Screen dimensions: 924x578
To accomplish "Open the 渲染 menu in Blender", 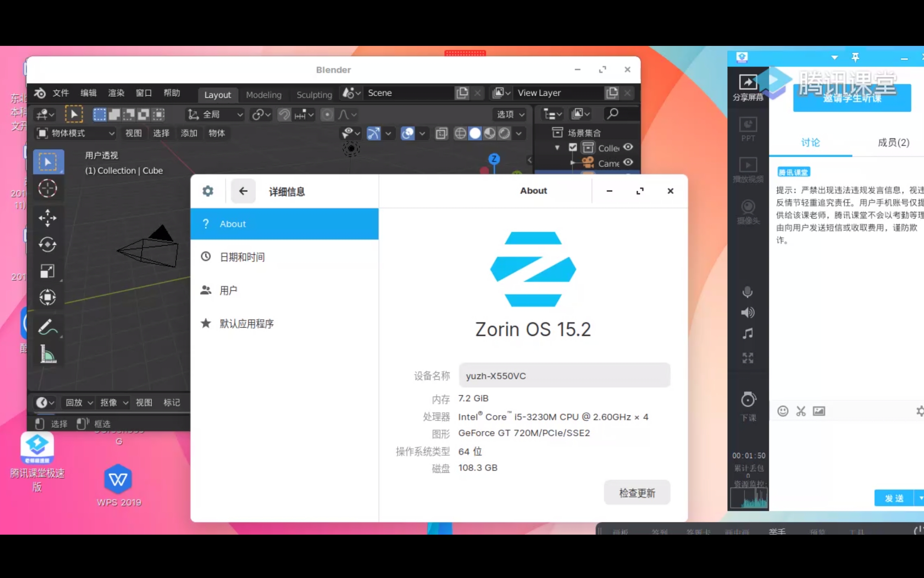I will tap(116, 93).
